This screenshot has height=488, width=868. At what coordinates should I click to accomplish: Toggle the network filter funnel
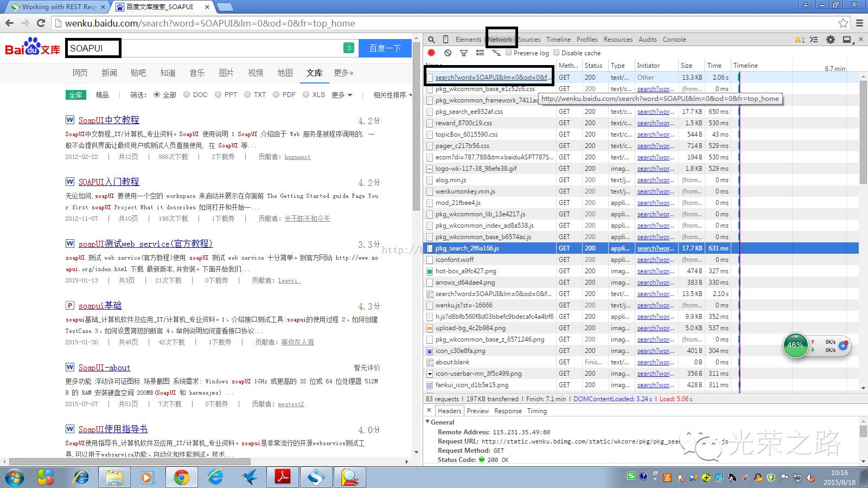[x=464, y=53]
